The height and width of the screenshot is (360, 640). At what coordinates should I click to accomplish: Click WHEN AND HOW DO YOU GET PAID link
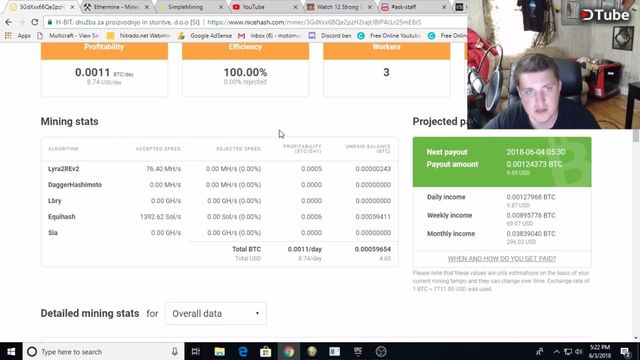pyautogui.click(x=502, y=258)
